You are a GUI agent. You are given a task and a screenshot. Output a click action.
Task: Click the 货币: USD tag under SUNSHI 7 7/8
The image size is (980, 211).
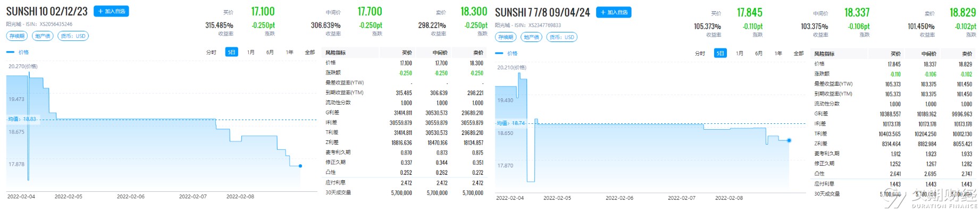click(562, 37)
